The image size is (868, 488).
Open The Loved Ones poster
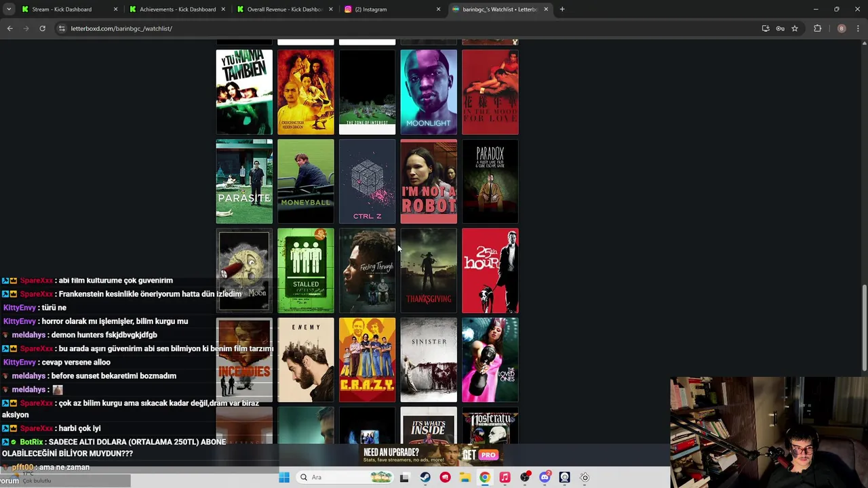point(490,361)
